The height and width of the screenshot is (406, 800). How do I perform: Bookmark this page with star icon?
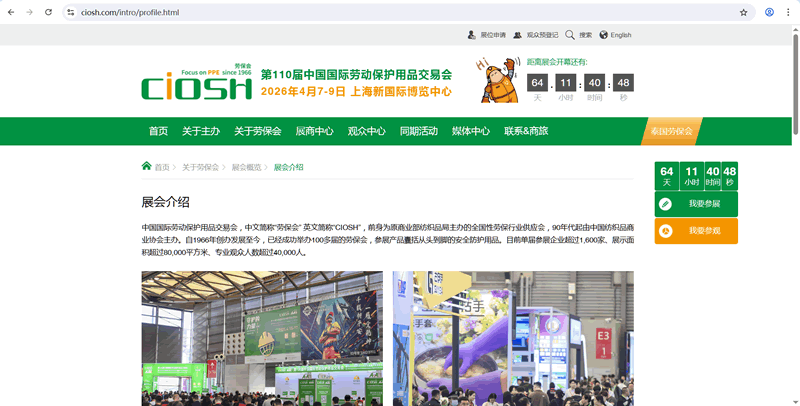[x=743, y=12]
